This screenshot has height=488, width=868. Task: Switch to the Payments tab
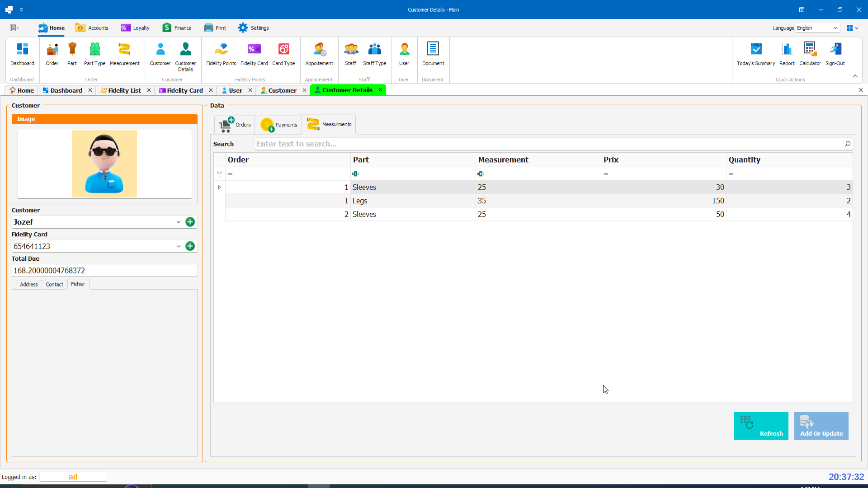278,124
